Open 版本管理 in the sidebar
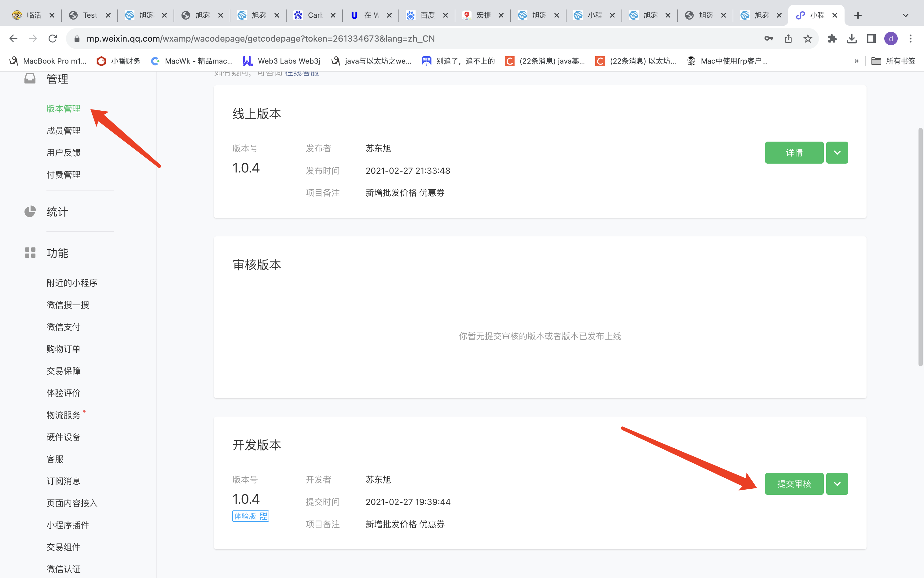The image size is (924, 578). click(63, 109)
